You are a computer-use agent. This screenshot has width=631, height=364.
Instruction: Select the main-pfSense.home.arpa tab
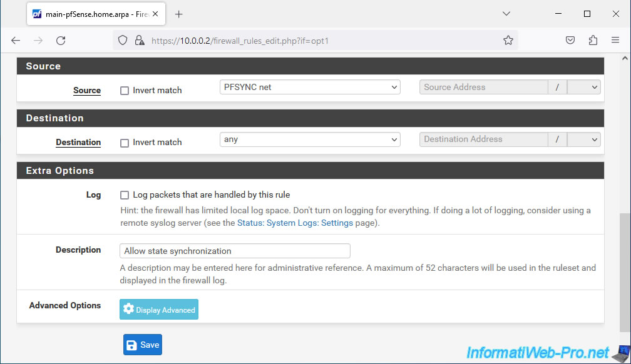(96, 14)
